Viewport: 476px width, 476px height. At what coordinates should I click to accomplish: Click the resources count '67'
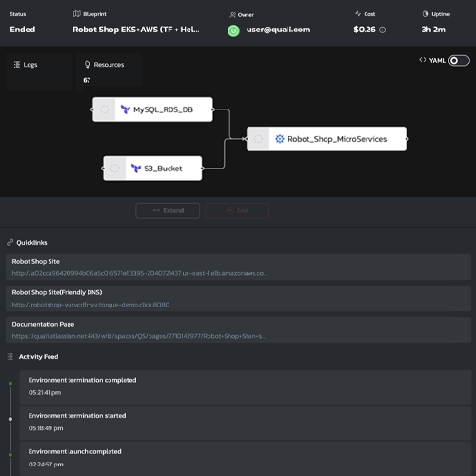(x=87, y=80)
